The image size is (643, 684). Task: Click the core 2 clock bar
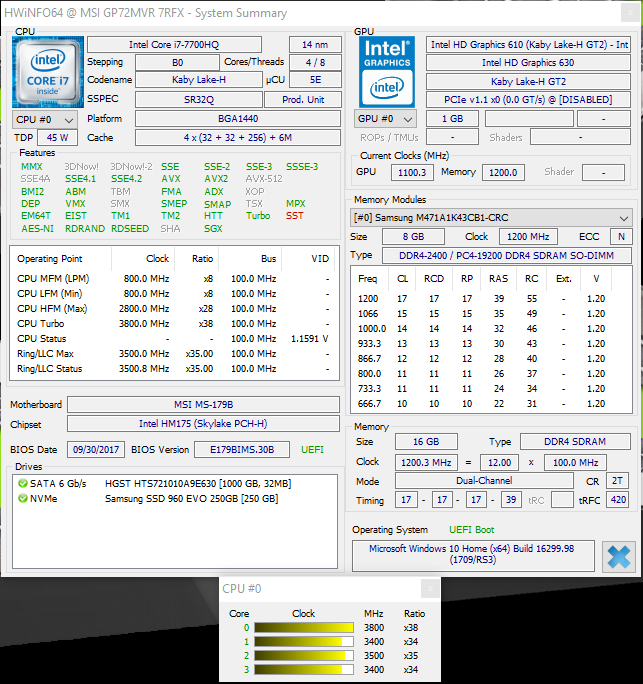(x=304, y=656)
